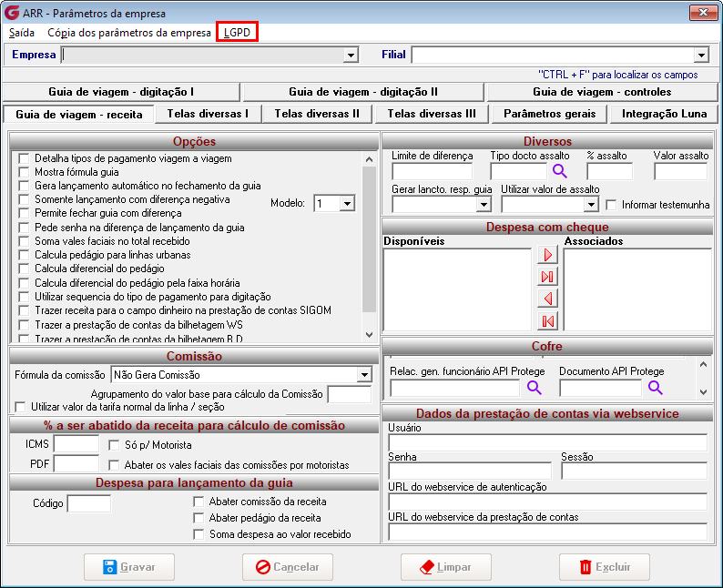
Task: Check Somente lançamento com diferença negativa
Action: pos(24,199)
